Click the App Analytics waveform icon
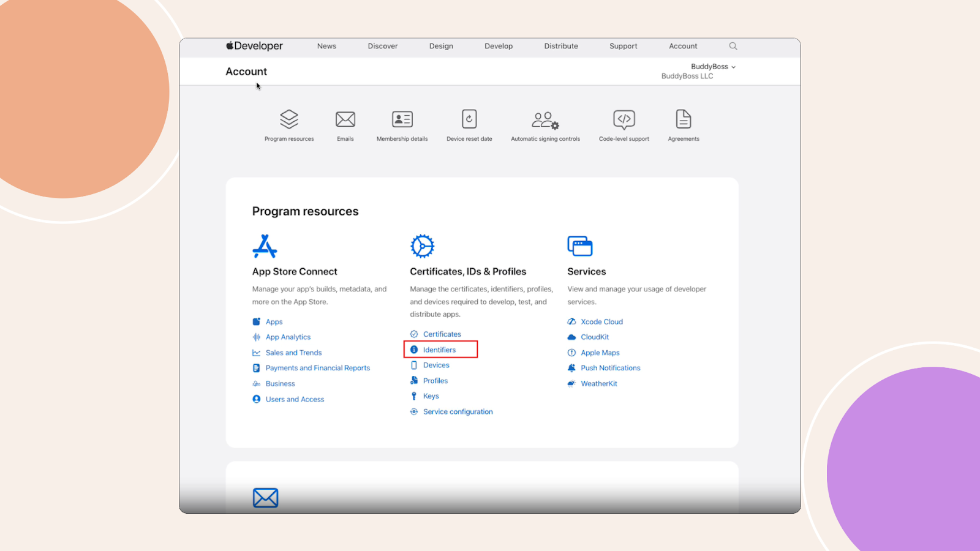The image size is (980, 551). (x=257, y=337)
